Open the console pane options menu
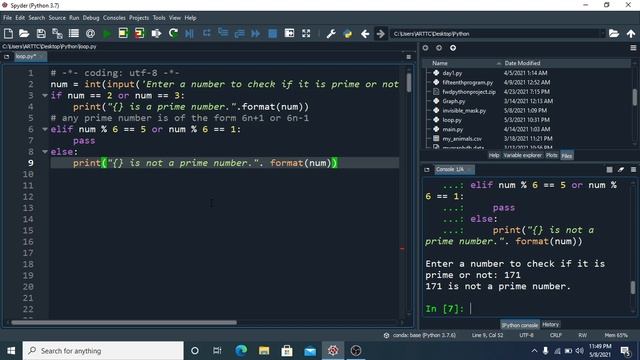 pos(633,169)
